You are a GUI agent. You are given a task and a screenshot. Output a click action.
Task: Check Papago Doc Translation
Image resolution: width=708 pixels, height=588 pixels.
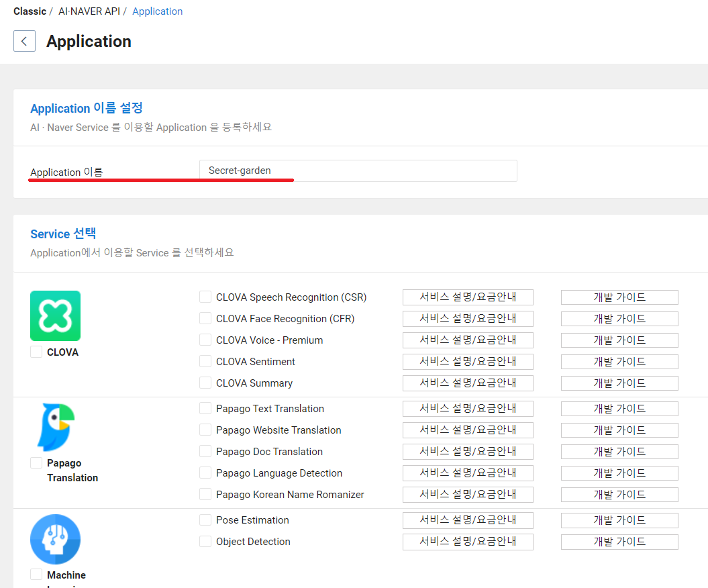(205, 451)
